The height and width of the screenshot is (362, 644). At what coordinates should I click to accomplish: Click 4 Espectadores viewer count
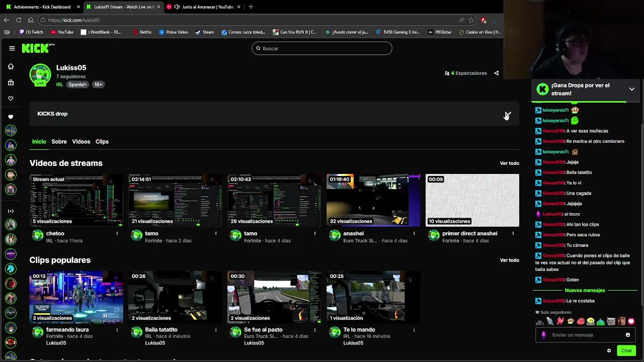click(466, 73)
